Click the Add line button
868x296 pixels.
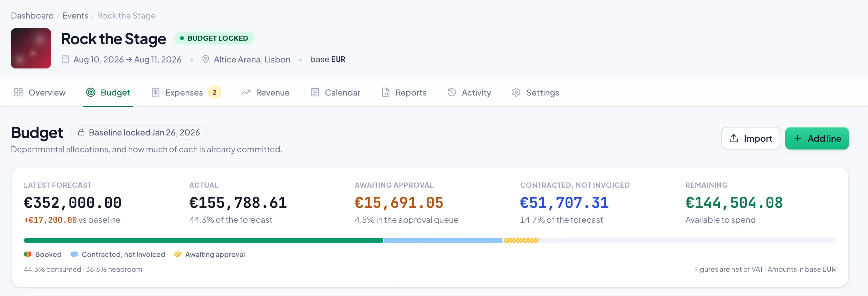pos(817,138)
